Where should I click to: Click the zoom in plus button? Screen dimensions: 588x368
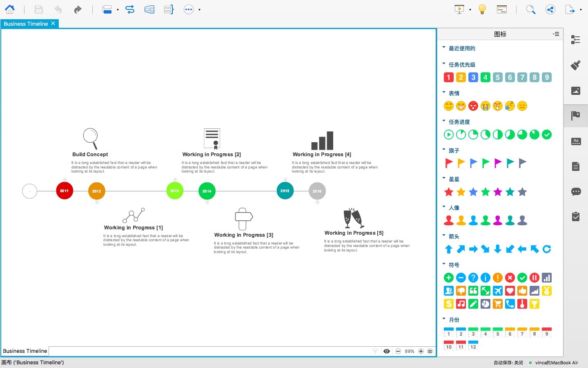421,351
